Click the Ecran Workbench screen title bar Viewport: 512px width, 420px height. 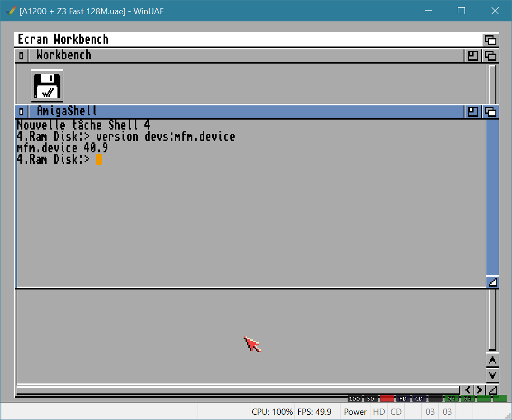point(248,40)
